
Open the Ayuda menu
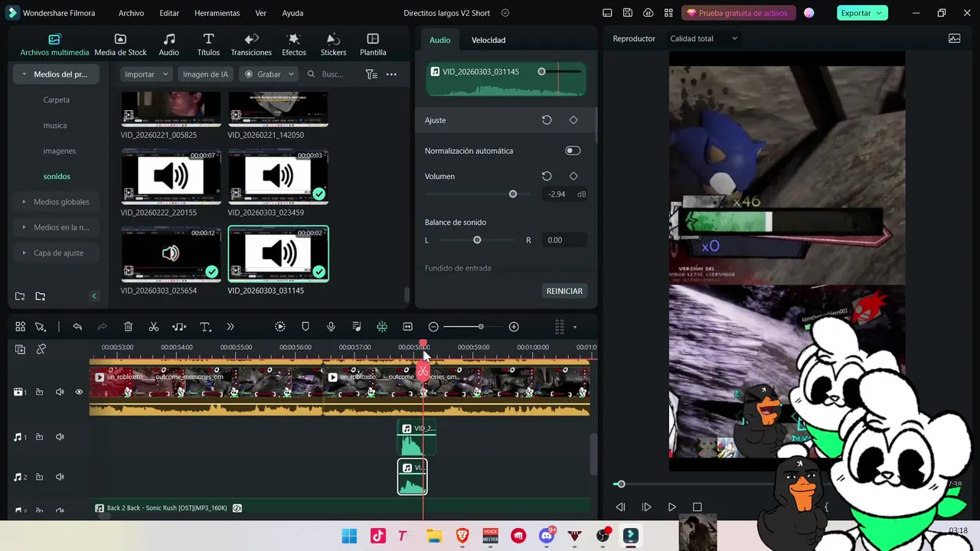point(292,13)
